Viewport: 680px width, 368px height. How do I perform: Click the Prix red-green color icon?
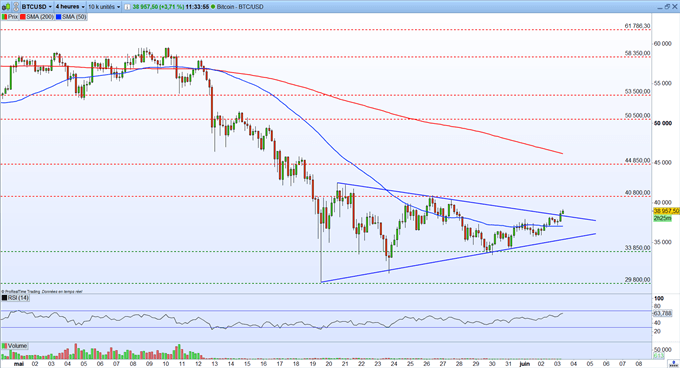pyautogui.click(x=4, y=17)
